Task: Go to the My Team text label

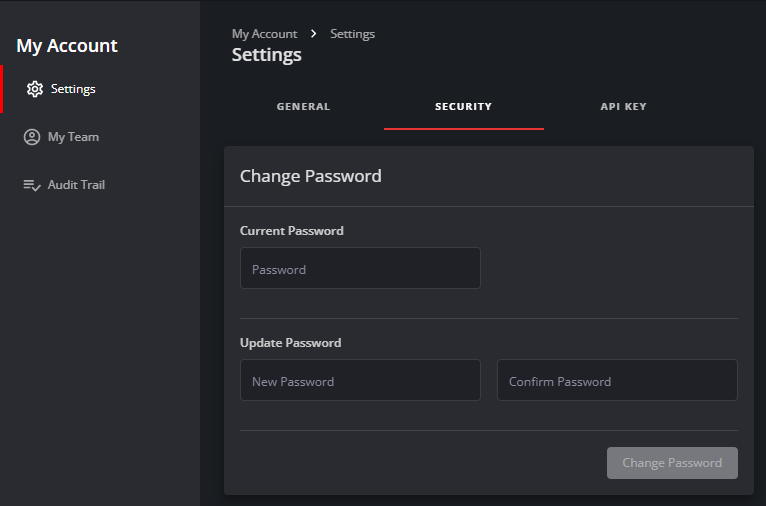Action: (x=73, y=137)
